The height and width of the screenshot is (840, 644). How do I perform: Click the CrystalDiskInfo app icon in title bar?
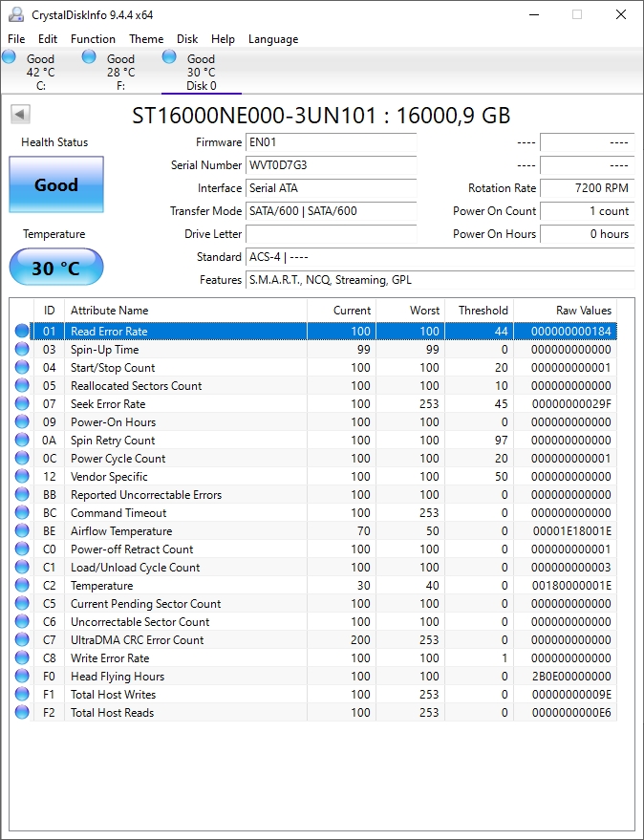point(16,14)
